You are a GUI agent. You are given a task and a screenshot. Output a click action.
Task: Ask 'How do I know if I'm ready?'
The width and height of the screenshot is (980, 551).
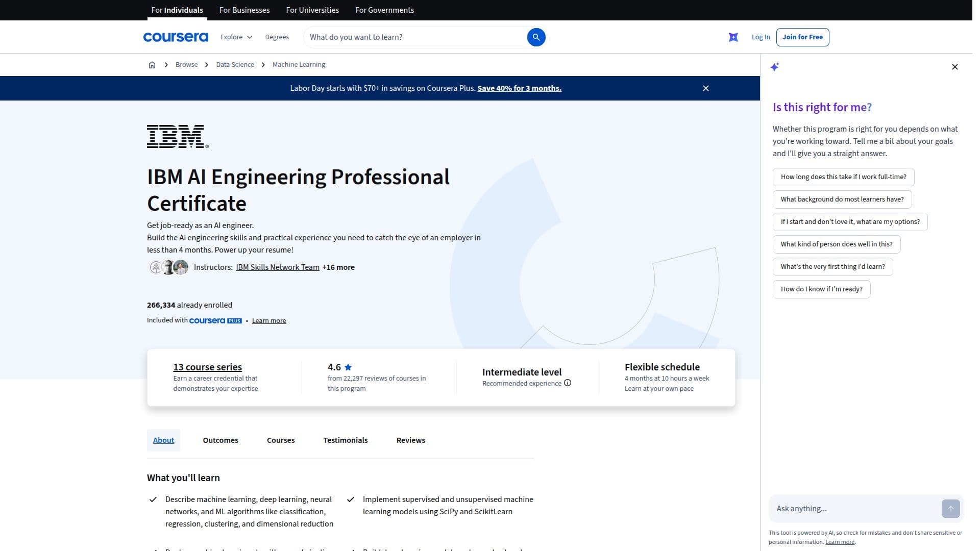coord(821,289)
